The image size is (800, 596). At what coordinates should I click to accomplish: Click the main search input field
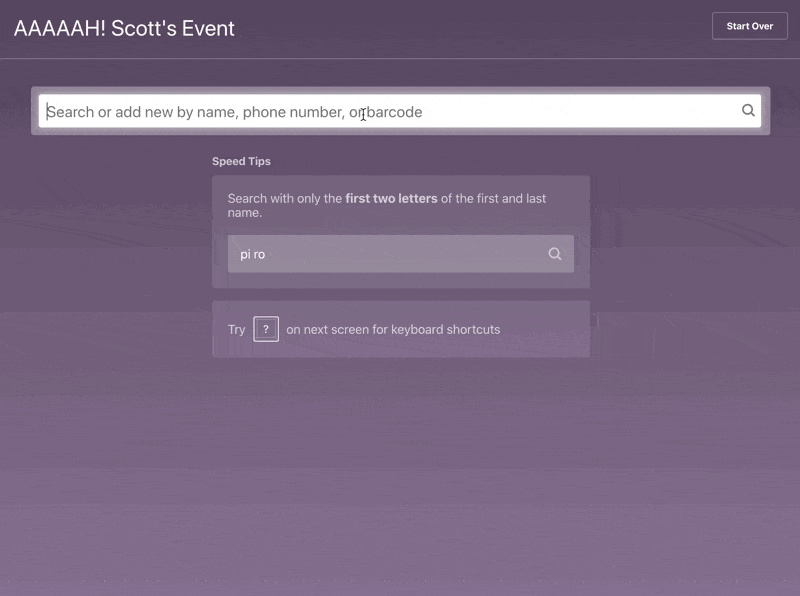click(x=400, y=110)
